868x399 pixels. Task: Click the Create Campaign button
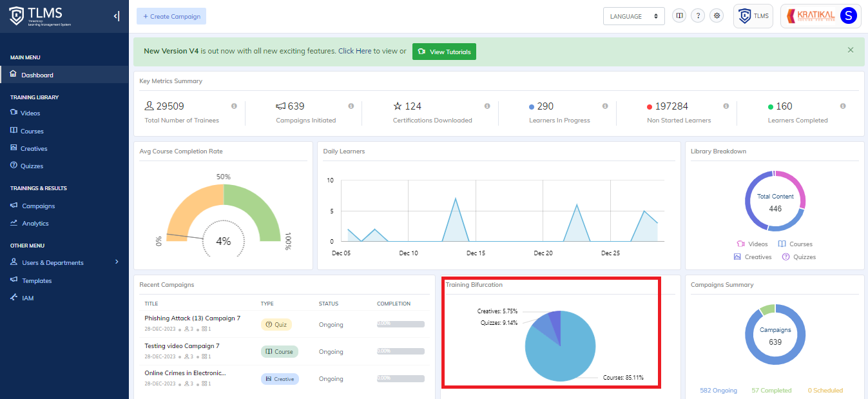171,16
